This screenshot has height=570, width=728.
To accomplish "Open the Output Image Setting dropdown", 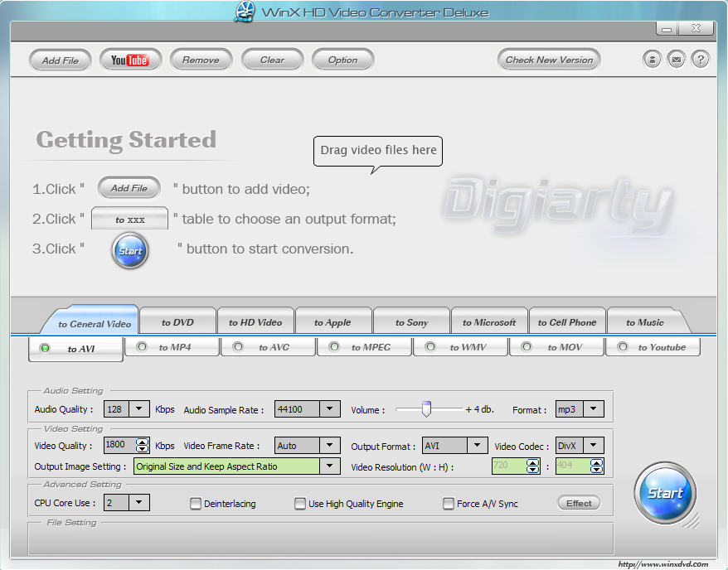I will [330, 466].
